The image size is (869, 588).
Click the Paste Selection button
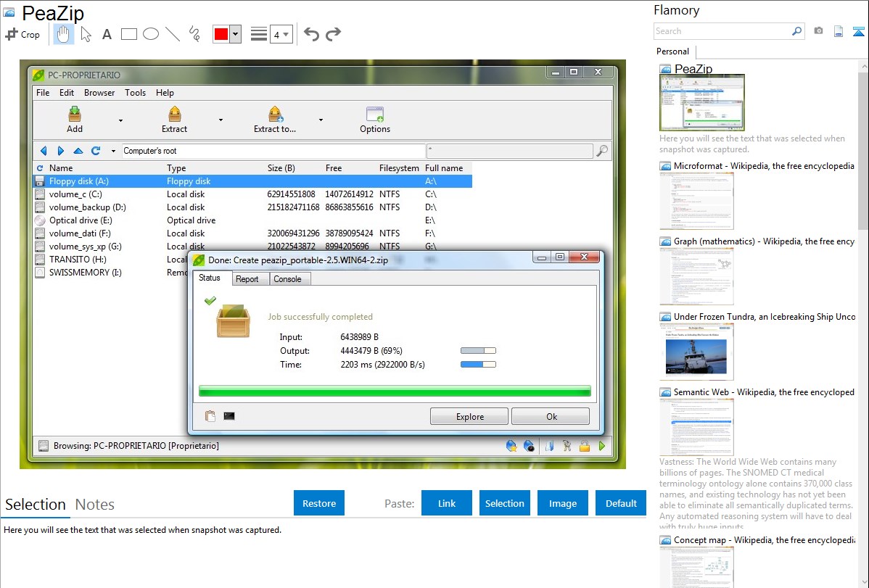pos(505,503)
